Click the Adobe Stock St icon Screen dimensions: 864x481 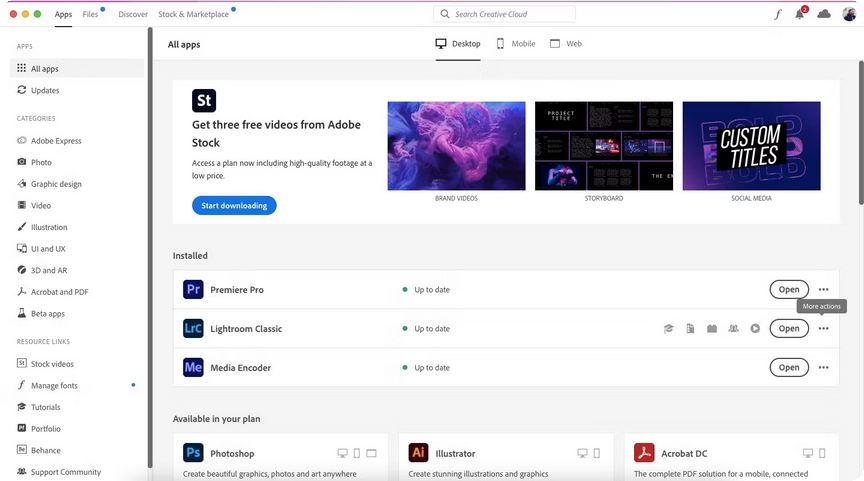[204, 100]
